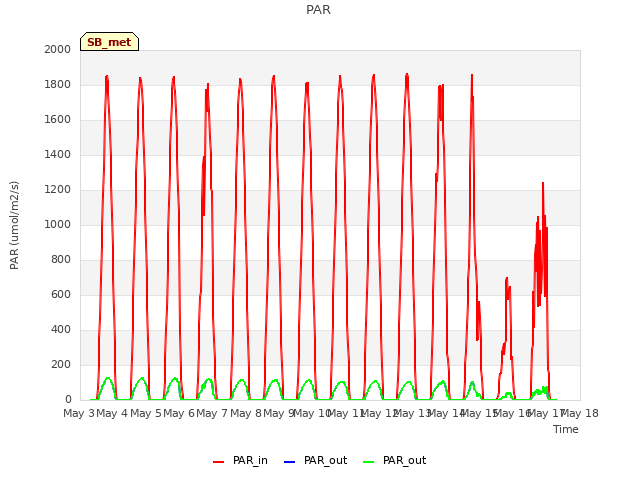Click the 1400 y-axis tick label
640x480 pixels.
(x=58, y=154)
